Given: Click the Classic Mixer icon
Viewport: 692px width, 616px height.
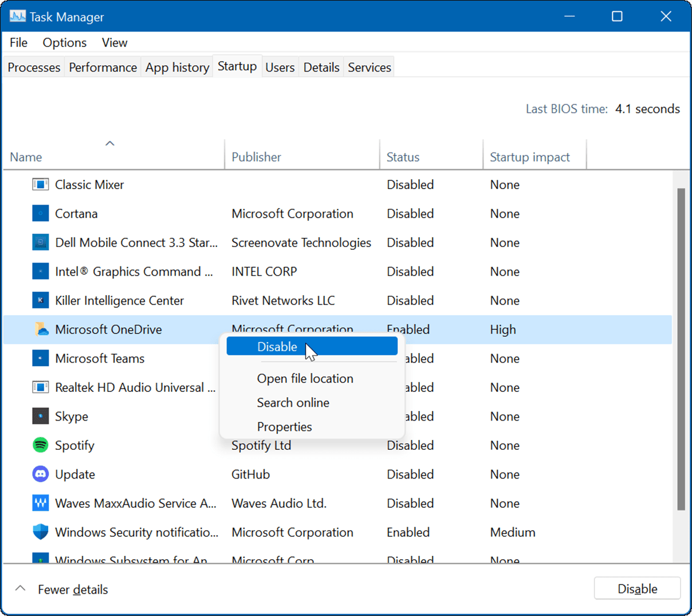Looking at the screenshot, I should click(x=41, y=185).
